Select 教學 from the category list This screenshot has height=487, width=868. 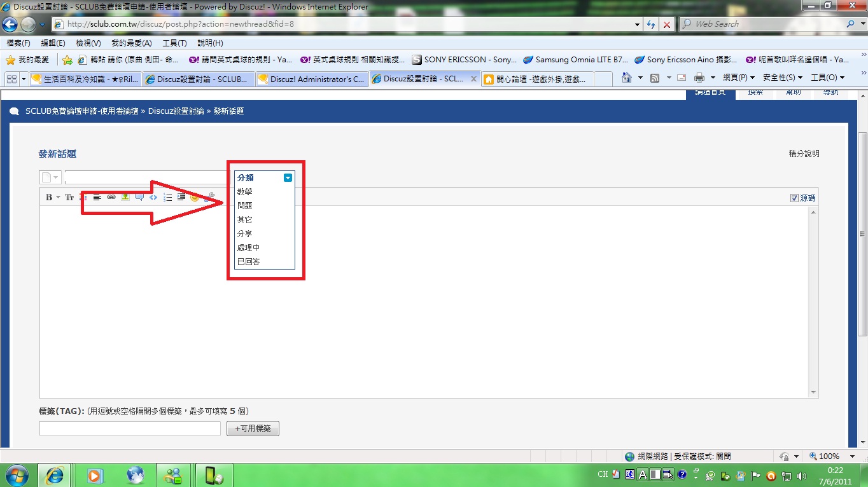[245, 192]
